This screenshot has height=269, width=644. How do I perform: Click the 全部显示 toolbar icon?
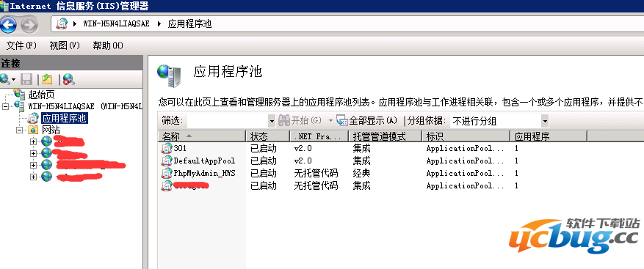pyautogui.click(x=341, y=120)
